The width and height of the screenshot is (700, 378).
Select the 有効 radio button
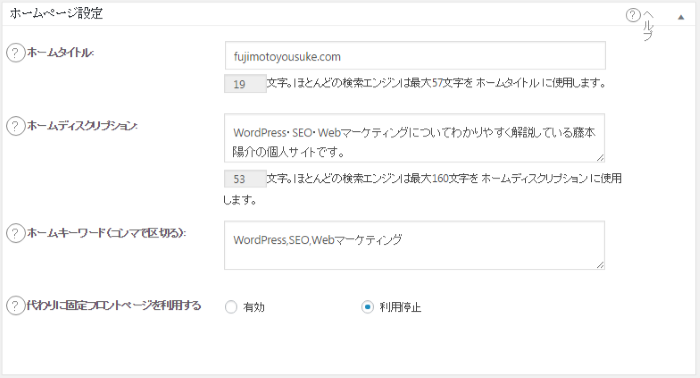[231, 307]
